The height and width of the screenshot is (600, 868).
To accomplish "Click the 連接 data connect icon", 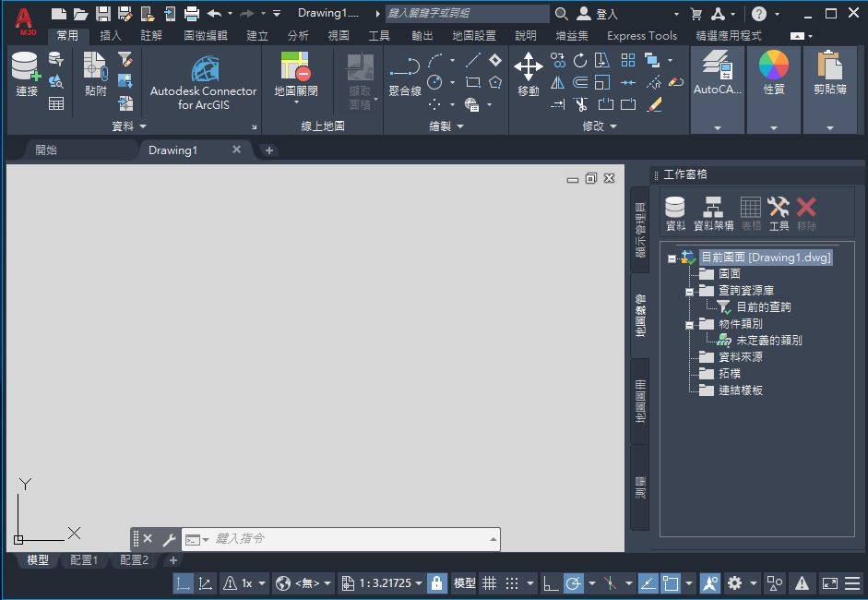I will pos(27,74).
